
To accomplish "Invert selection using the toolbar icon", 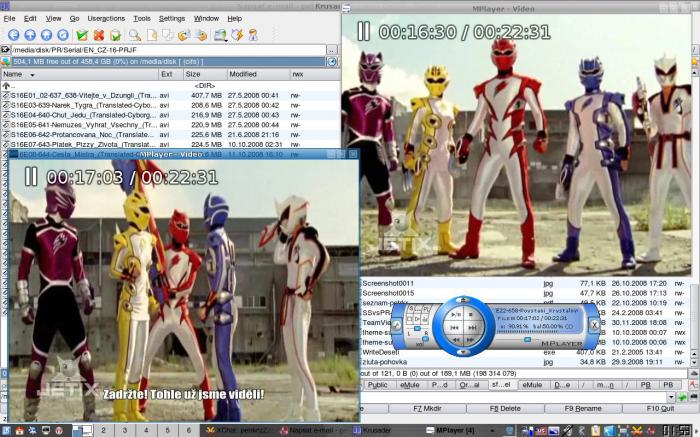I will [115, 35].
